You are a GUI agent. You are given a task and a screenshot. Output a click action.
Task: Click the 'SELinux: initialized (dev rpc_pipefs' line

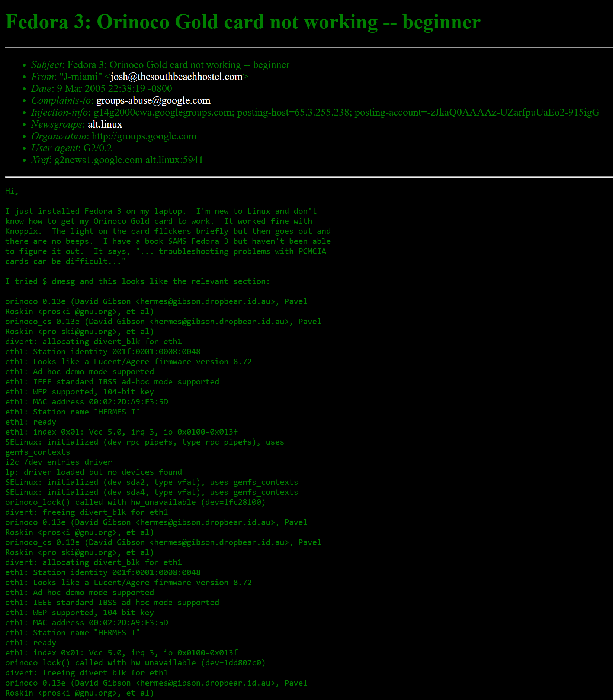pyautogui.click(x=145, y=442)
